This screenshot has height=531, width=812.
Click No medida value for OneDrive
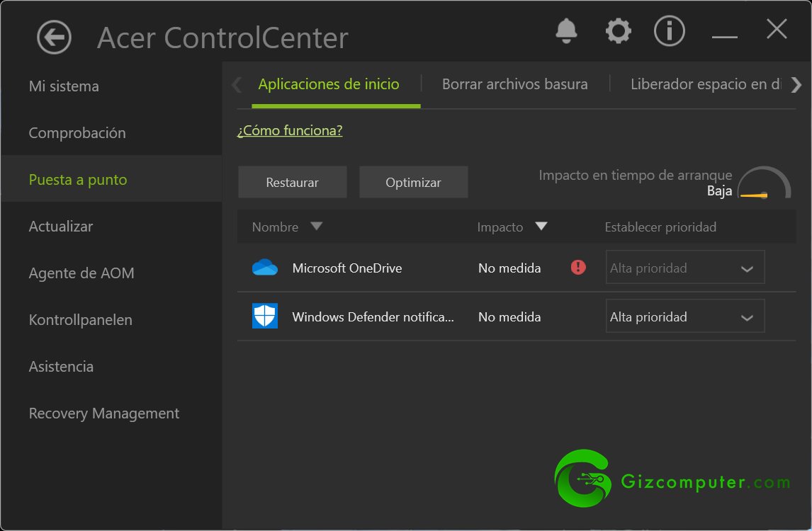[509, 268]
